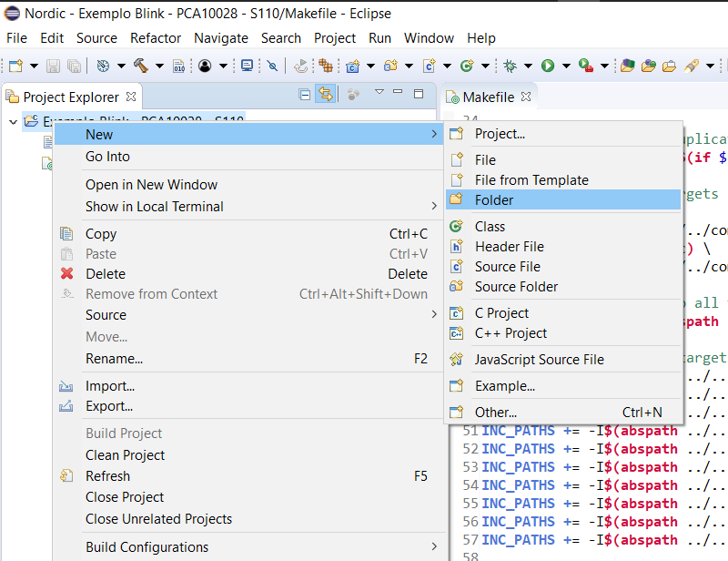The height and width of the screenshot is (561, 728).
Task: Click the Debug bug icon in toolbar
Action: [510, 66]
